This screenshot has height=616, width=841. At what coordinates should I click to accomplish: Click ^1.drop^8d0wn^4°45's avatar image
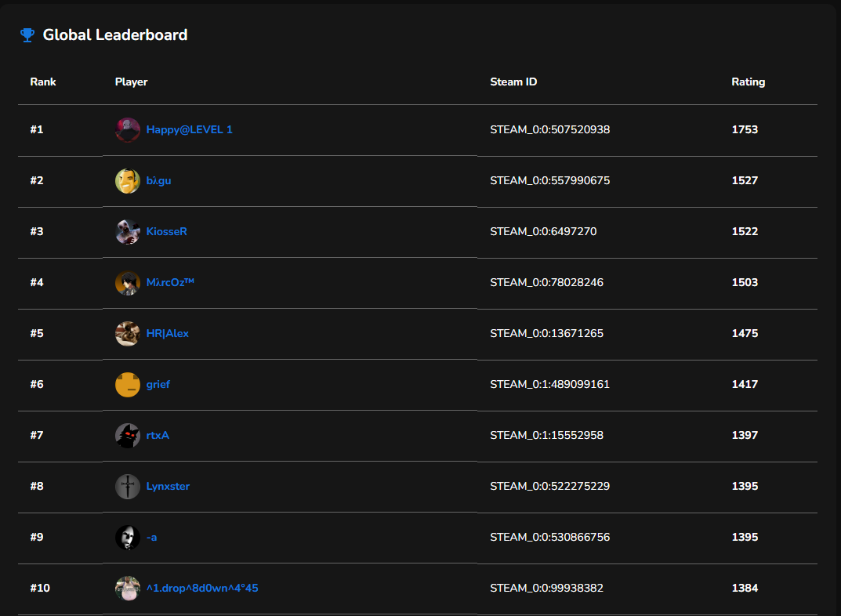[127, 588]
